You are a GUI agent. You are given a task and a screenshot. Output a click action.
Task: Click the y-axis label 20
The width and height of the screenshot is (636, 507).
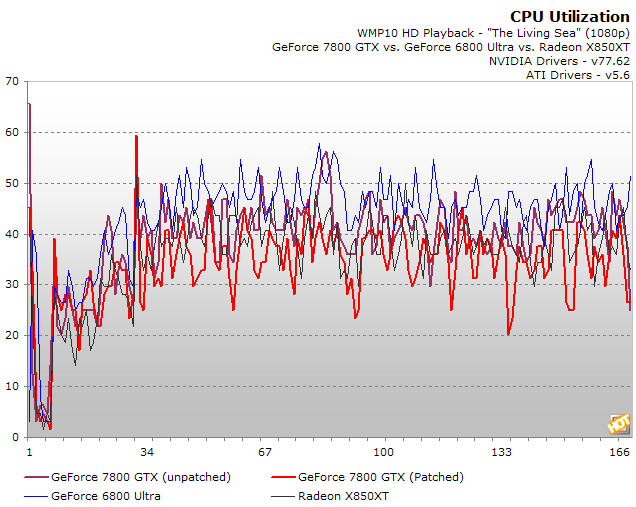tap(12, 335)
